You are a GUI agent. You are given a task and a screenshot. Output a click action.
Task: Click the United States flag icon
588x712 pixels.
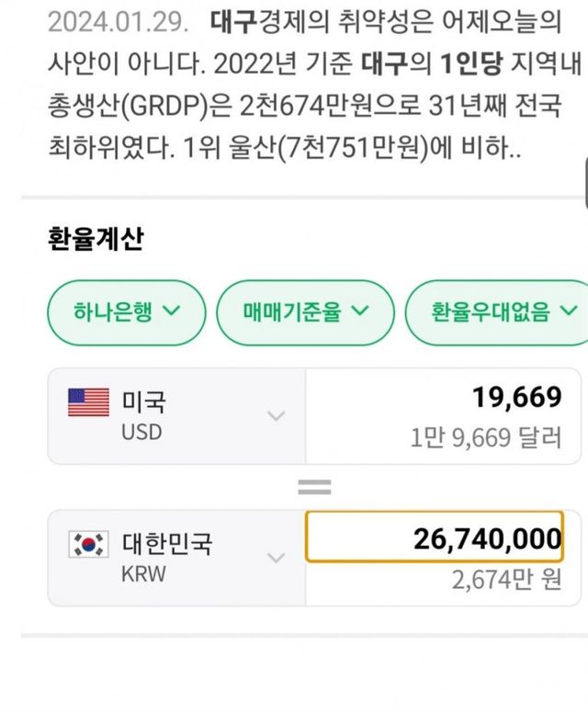click(89, 402)
